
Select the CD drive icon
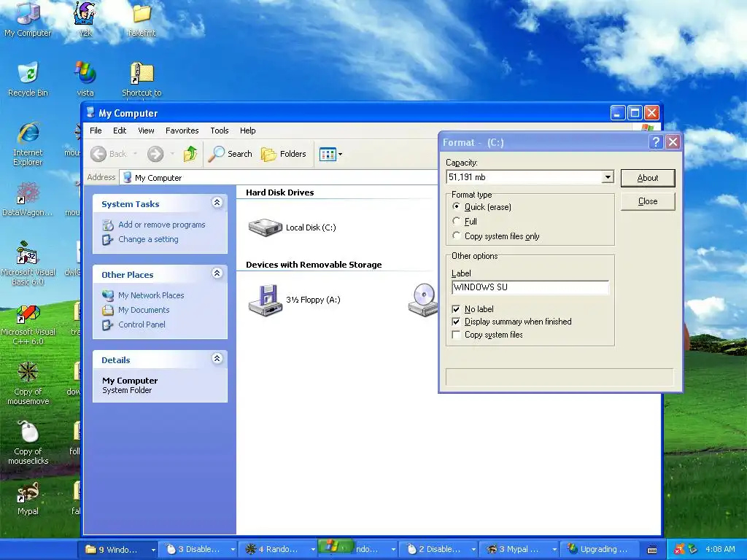tap(423, 300)
